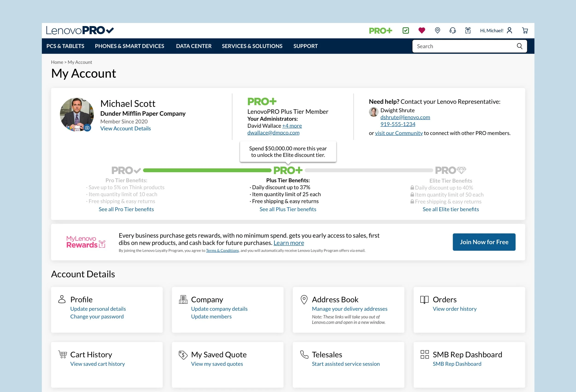Click the LenovoPRO logo
This screenshot has width=576, height=392.
(x=80, y=30)
